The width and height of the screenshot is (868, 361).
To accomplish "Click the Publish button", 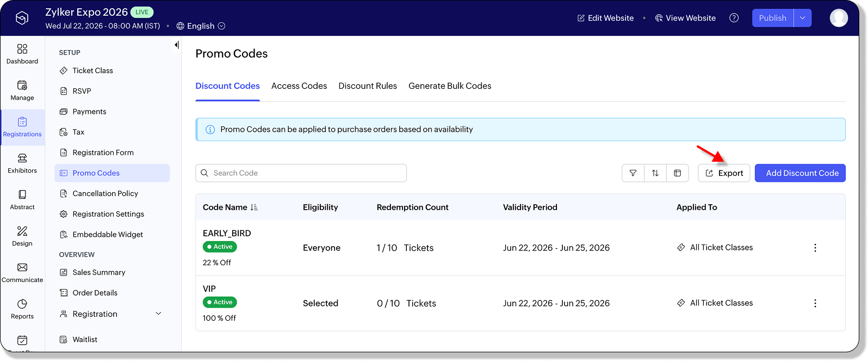I will 773,18.
